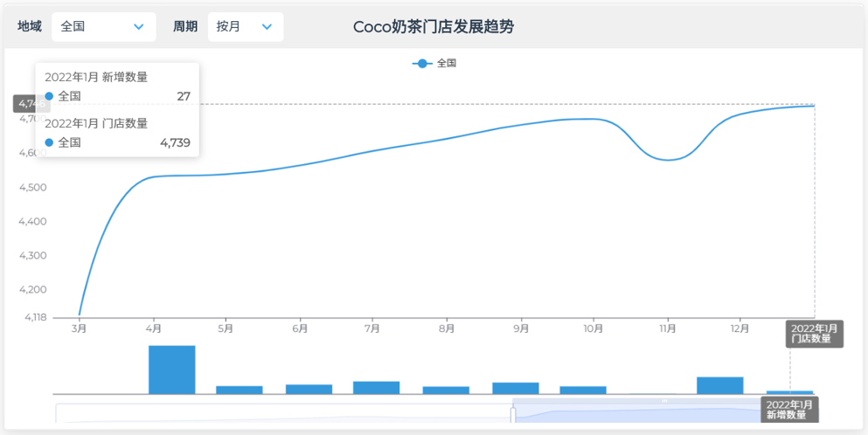868x435 pixels.
Task: Click the December new-store bar
Action: tap(719, 385)
